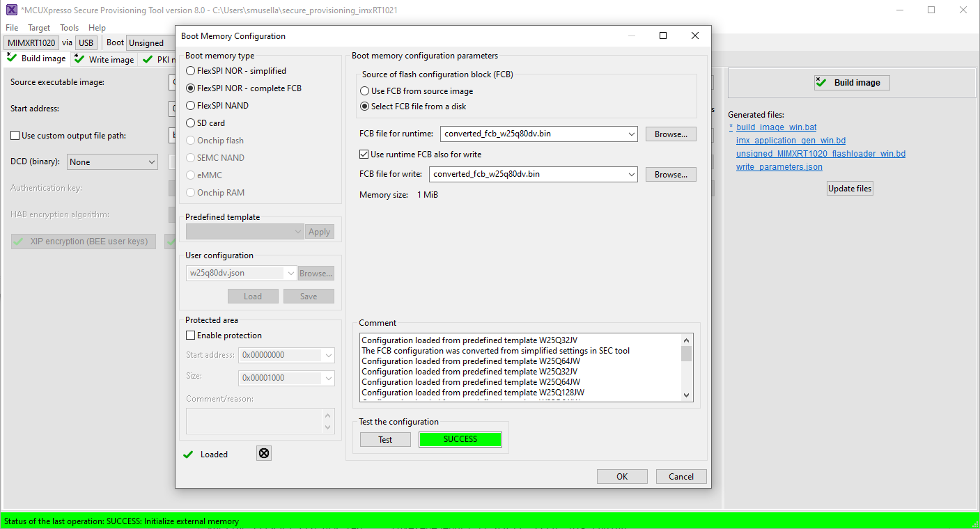The width and height of the screenshot is (980, 529).
Task: Click the green SUCCESS progress indicator
Action: point(460,439)
